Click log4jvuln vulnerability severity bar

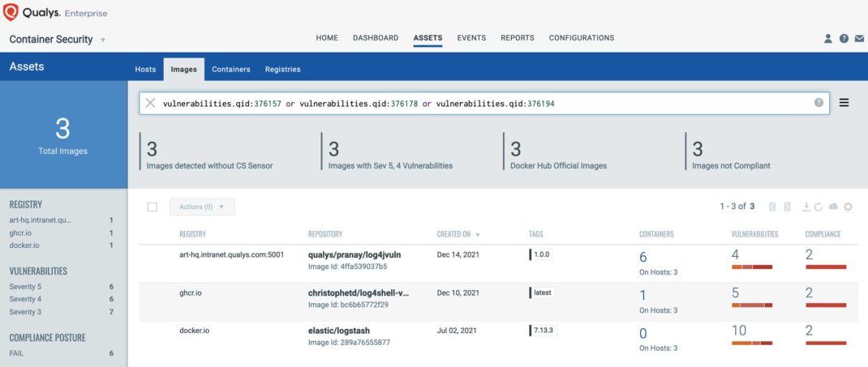(x=752, y=267)
